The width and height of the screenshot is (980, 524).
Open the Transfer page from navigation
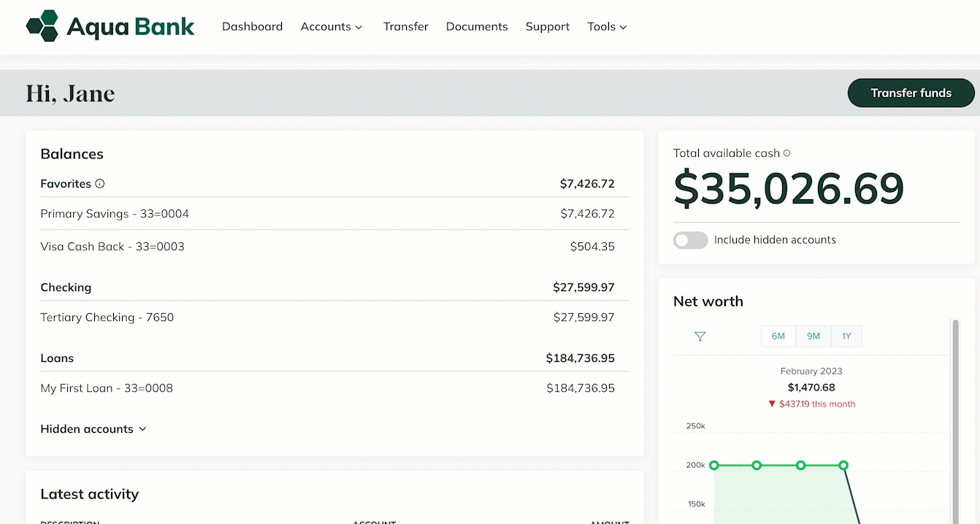(406, 26)
